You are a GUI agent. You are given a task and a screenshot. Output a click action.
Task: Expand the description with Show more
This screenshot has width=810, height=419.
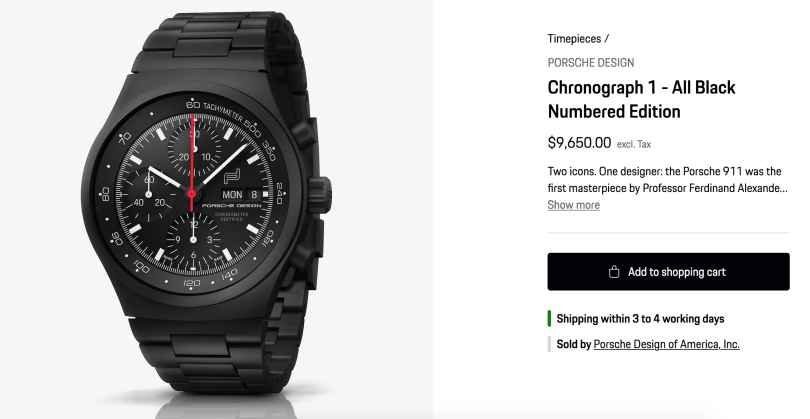click(x=573, y=205)
